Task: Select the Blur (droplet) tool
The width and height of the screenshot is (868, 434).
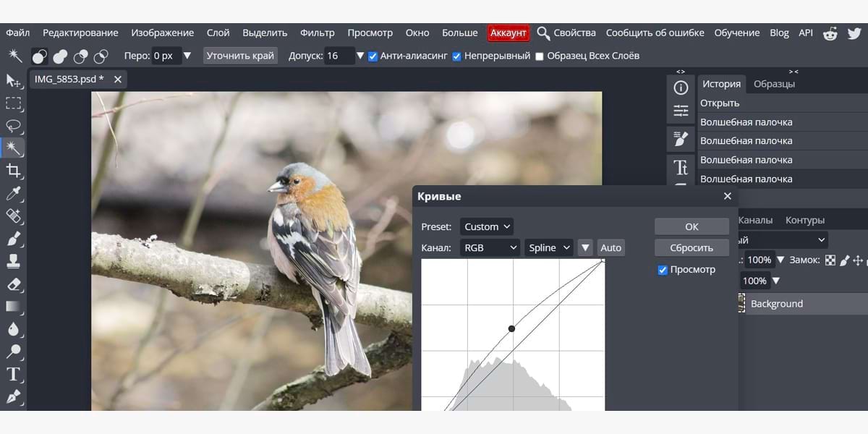Action: [13, 329]
